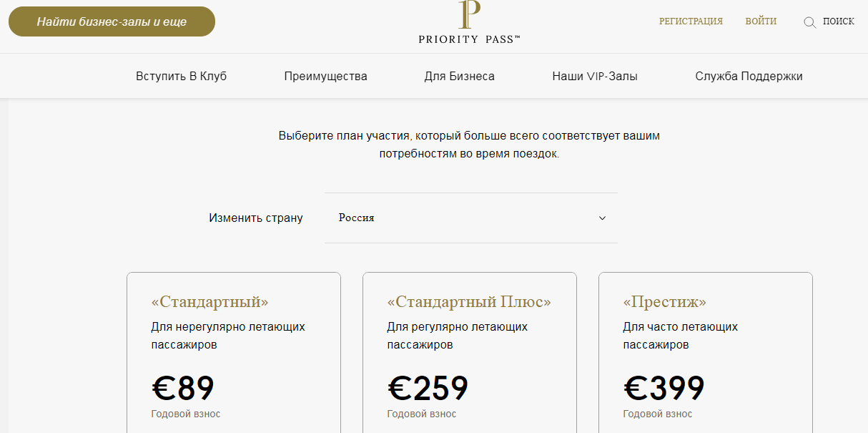Open the country dropdown showing Россия
Viewport: 868px width, 433px height.
pos(470,218)
